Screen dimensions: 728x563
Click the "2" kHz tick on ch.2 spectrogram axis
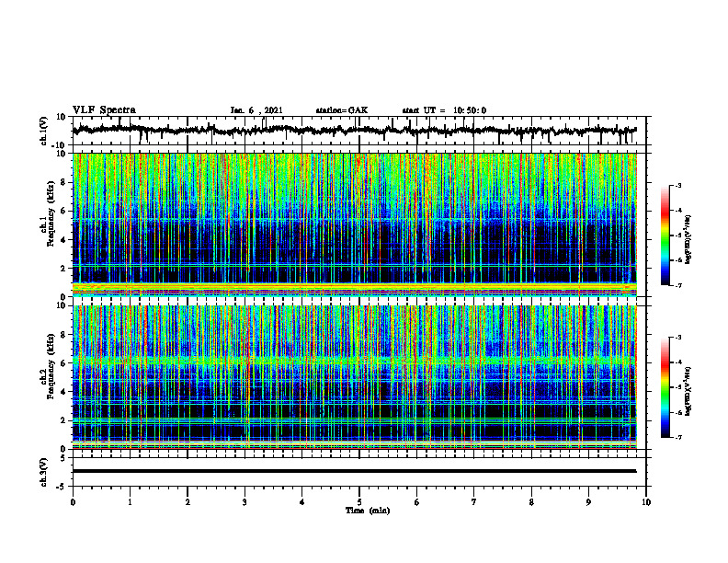click(x=64, y=420)
